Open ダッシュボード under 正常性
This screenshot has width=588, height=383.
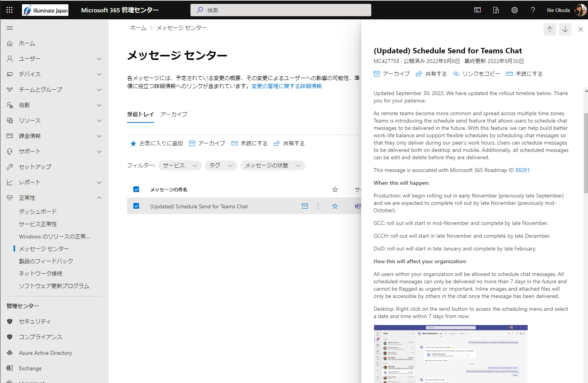pyautogui.click(x=38, y=212)
